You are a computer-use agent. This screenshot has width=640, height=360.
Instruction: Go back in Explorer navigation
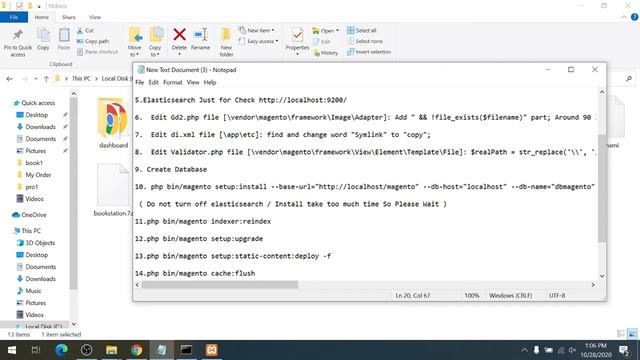coord(9,79)
